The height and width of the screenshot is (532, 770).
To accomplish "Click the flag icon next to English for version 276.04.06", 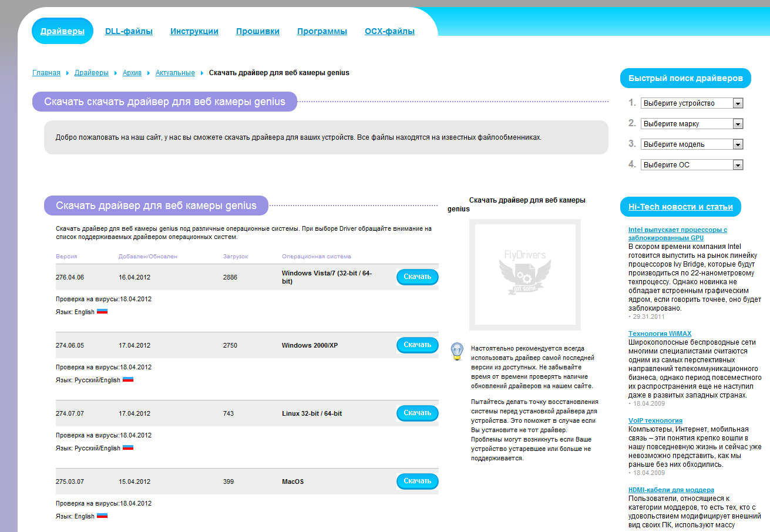I will pyautogui.click(x=102, y=311).
